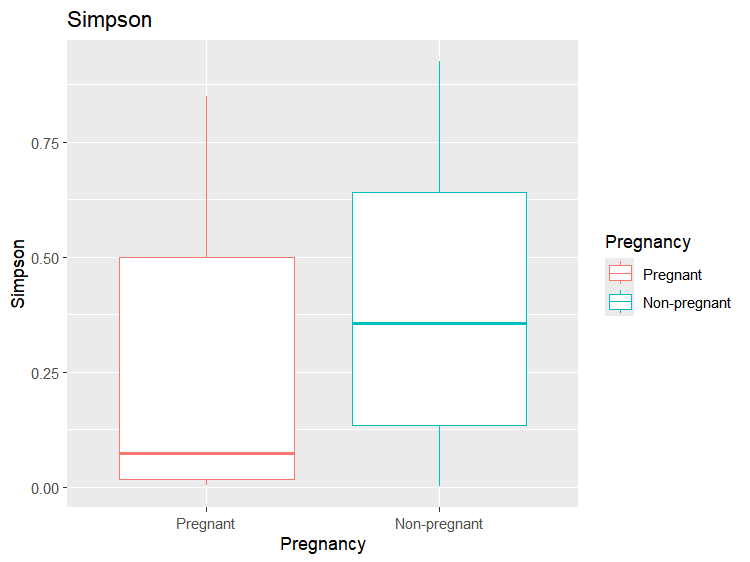The height and width of the screenshot is (562, 750).
Task: Click the 0.75 y-axis tick label
Action: pos(45,143)
